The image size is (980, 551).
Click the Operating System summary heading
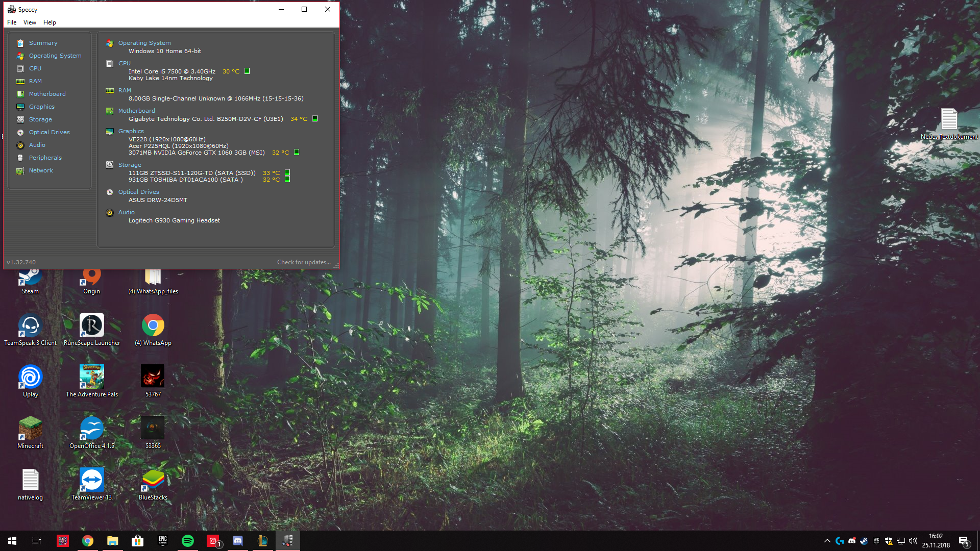[x=144, y=43]
